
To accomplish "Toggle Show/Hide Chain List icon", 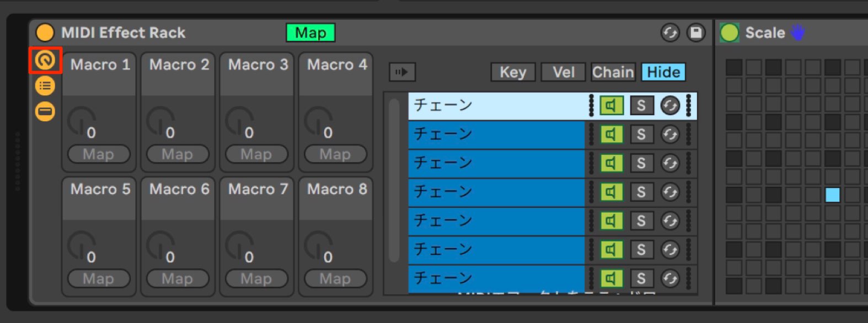I will point(45,86).
